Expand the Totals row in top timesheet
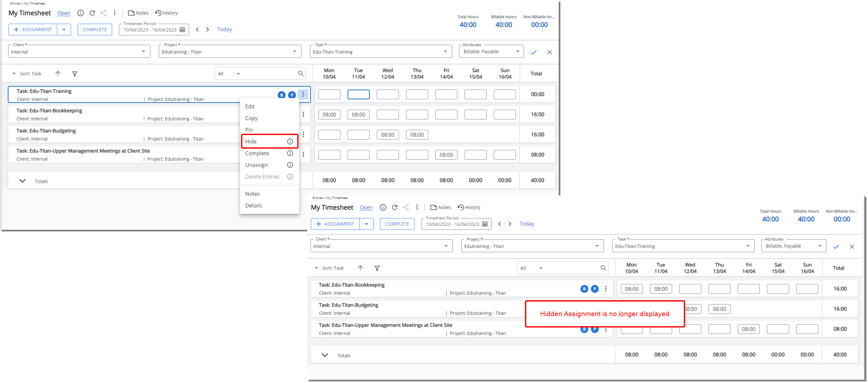Image resolution: width=868 pixels, height=383 pixels. 22,181
